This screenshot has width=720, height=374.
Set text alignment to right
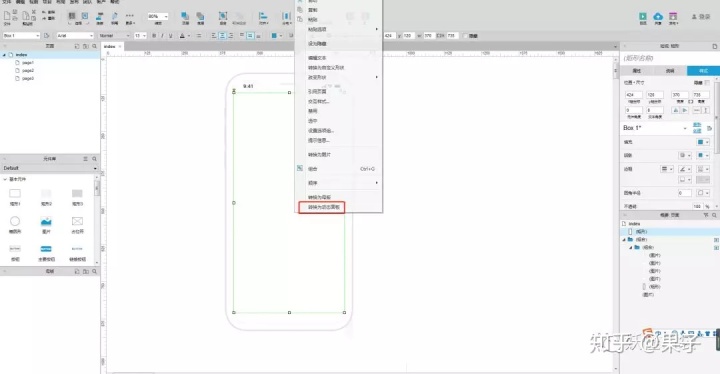(x=231, y=35)
